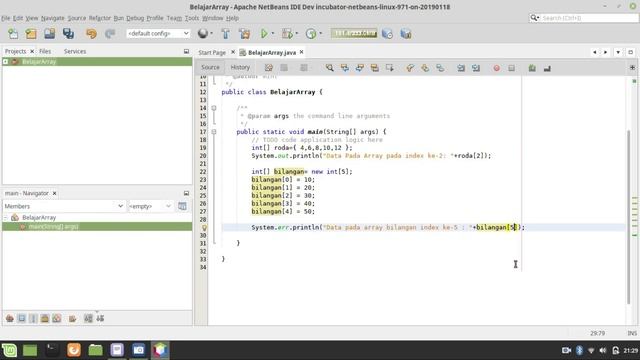Collapse the main method code fold
640x360 pixels.
tap(213, 132)
